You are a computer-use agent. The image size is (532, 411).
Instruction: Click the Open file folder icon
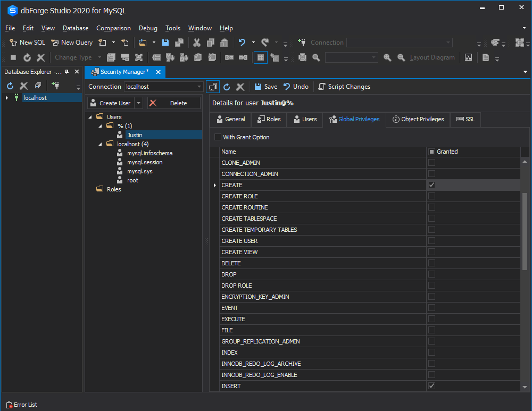[143, 43]
